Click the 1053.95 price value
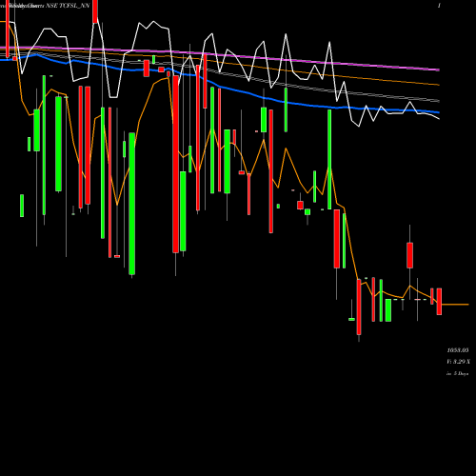 coord(458,350)
